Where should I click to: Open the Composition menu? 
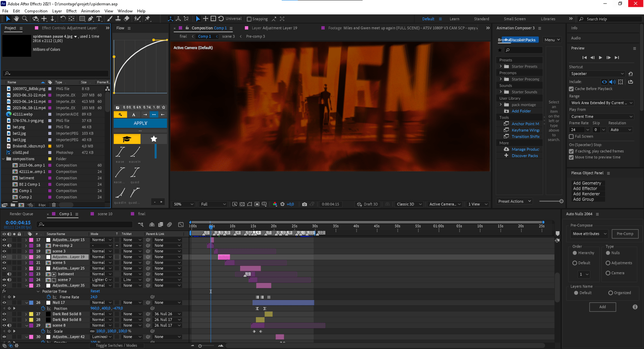pyautogui.click(x=36, y=11)
